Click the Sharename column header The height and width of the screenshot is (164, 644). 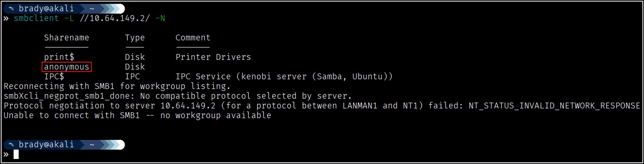66,38
